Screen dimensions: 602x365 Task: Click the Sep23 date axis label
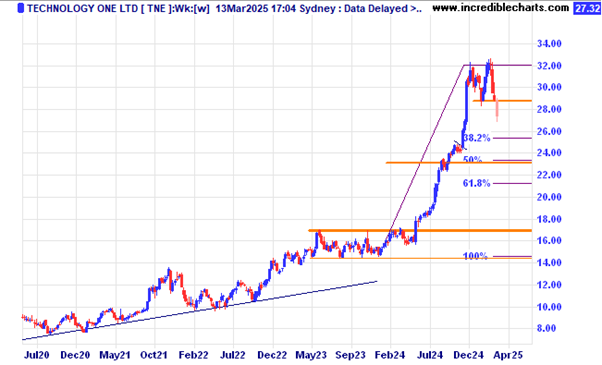(x=351, y=355)
